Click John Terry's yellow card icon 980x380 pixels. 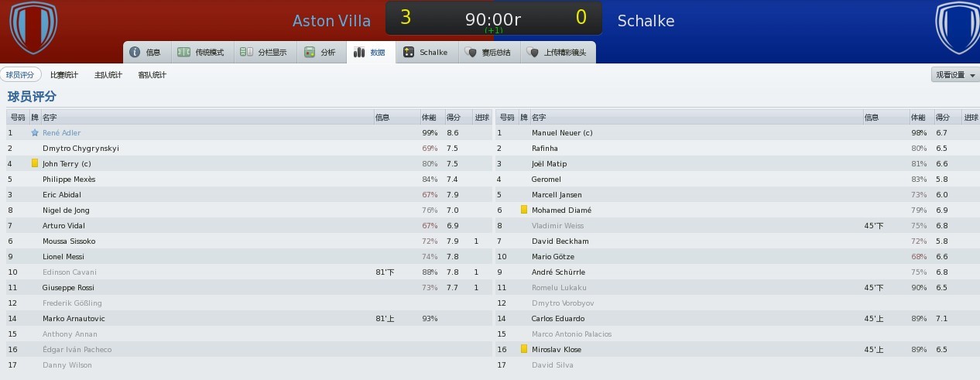[x=35, y=163]
